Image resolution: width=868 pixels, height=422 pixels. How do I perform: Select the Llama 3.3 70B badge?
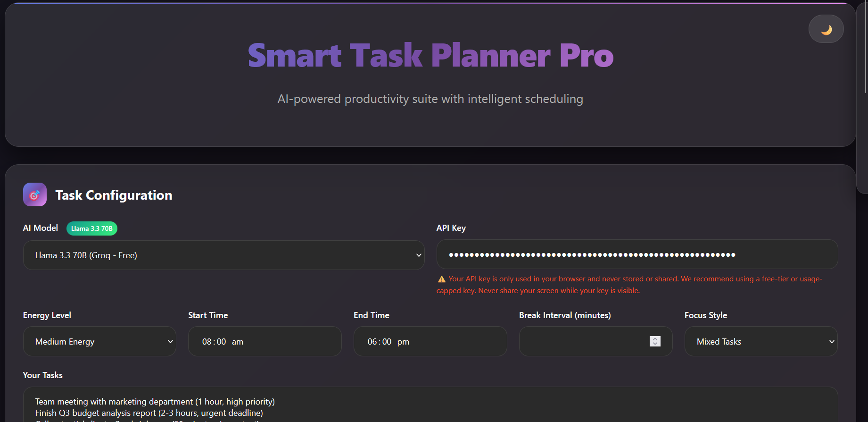click(x=91, y=228)
